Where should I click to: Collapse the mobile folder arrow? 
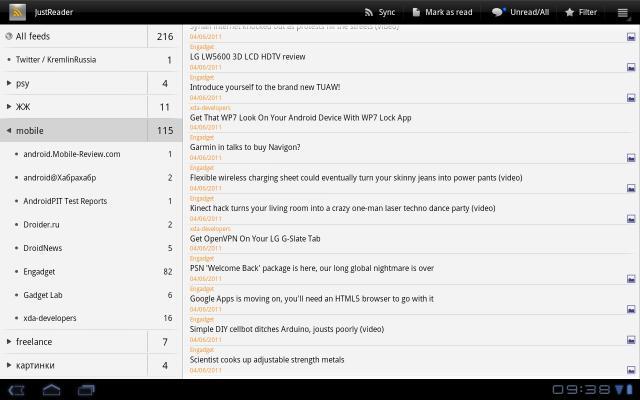coord(9,131)
